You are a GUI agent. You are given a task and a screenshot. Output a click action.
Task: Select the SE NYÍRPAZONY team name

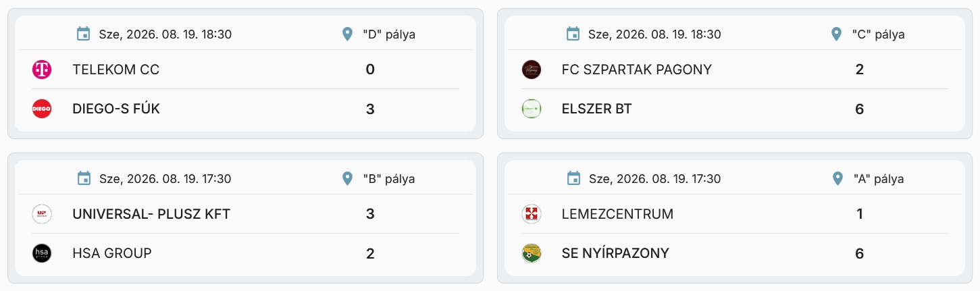(x=615, y=253)
